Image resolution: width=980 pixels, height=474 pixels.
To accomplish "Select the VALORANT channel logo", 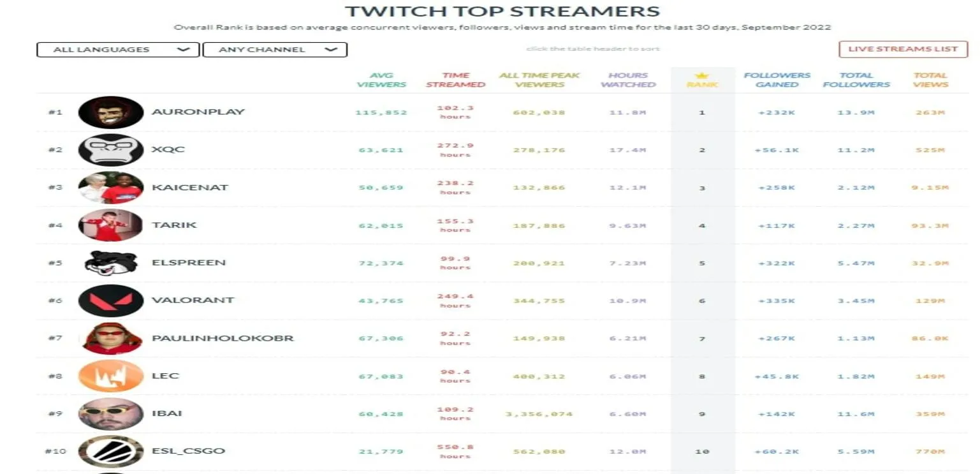I will pos(110,300).
